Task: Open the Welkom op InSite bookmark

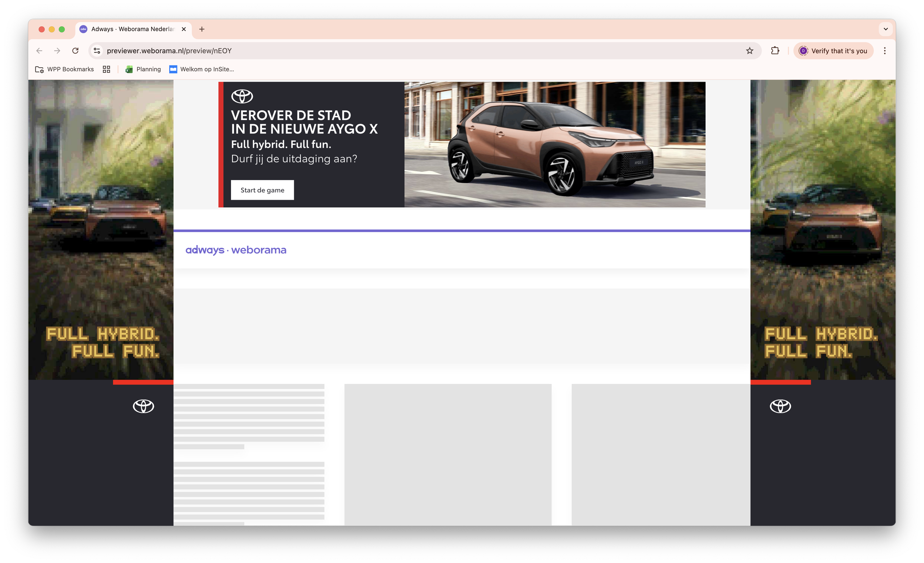Action: pyautogui.click(x=201, y=69)
